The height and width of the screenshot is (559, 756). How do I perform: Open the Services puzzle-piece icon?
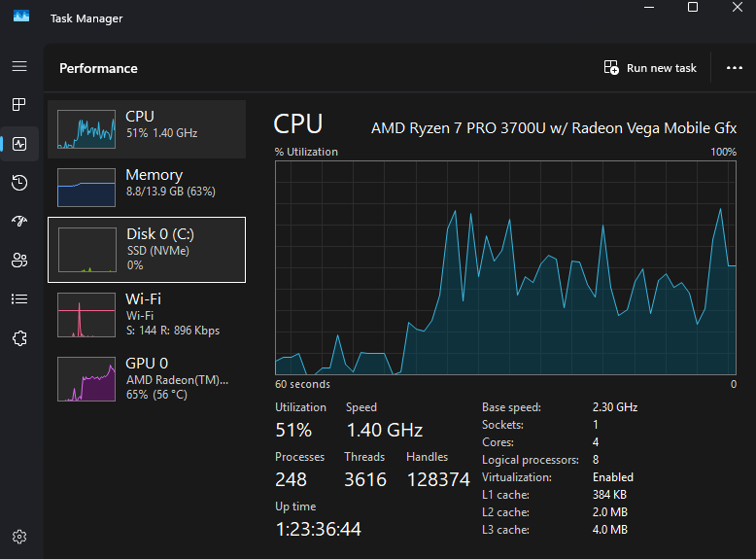pos(19,338)
